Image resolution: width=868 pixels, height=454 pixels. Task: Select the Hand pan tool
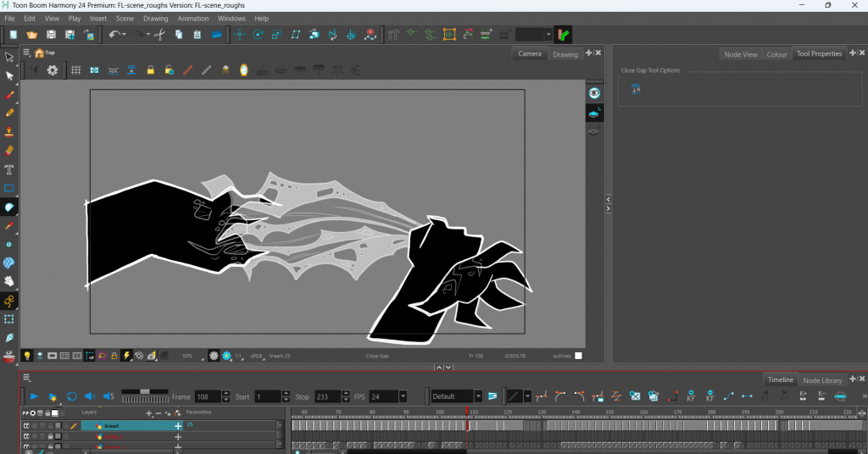click(x=9, y=281)
